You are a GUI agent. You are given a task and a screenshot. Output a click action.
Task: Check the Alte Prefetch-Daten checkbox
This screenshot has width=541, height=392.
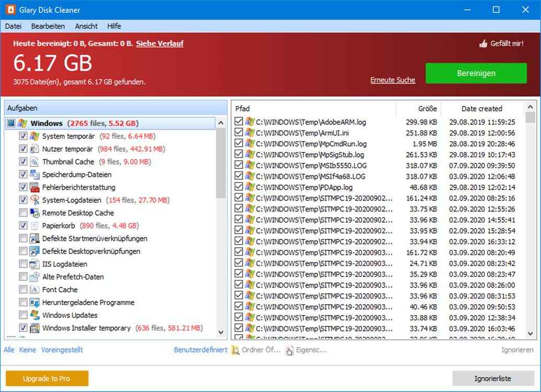(23, 276)
